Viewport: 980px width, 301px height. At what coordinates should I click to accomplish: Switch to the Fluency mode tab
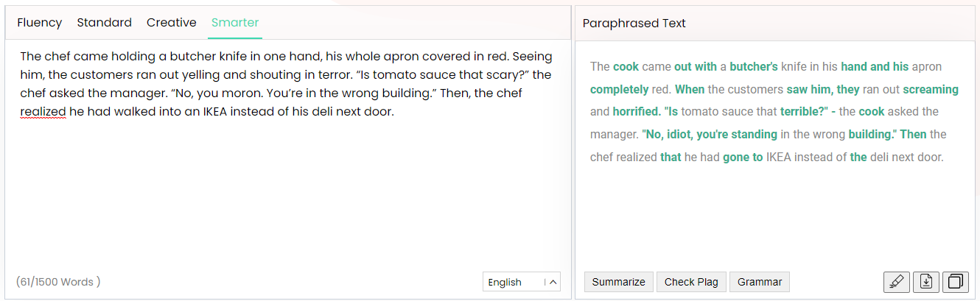tap(40, 23)
